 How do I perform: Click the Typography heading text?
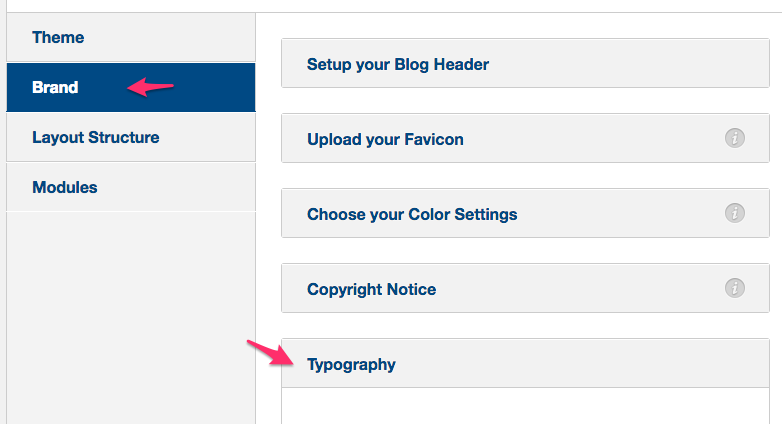point(351,365)
